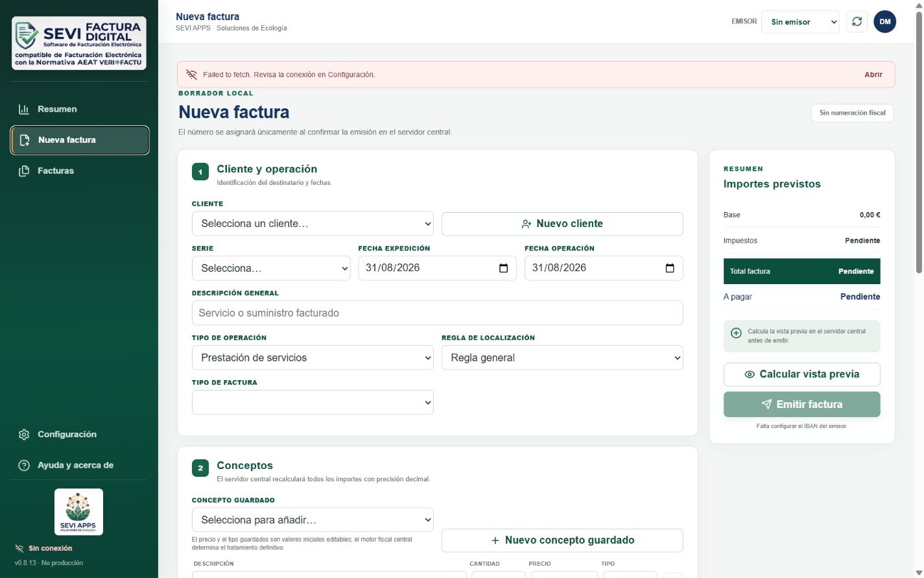Click the SEVI Factura Digital logo
This screenshot has height=578, width=924.
pos(79,43)
